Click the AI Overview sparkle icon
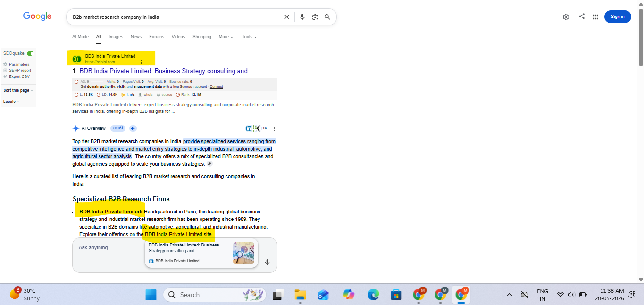644x305 pixels. 75,128
